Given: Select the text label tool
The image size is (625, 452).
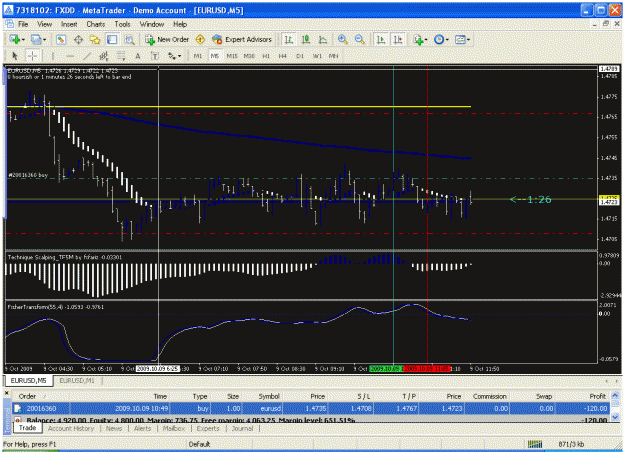Looking at the screenshot, I should coord(155,56).
